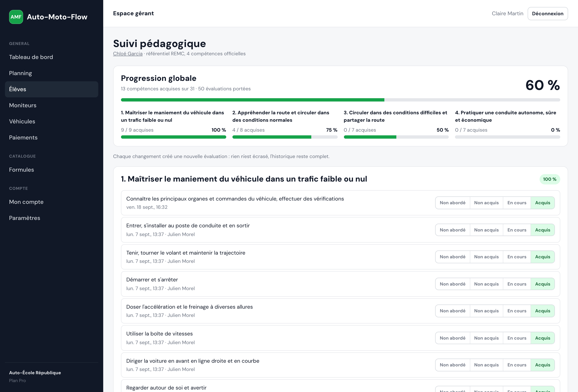This screenshot has width=578, height=392.
Task: Select Acquis for 'Entrer, s'installer au poste'
Action: pos(542,230)
